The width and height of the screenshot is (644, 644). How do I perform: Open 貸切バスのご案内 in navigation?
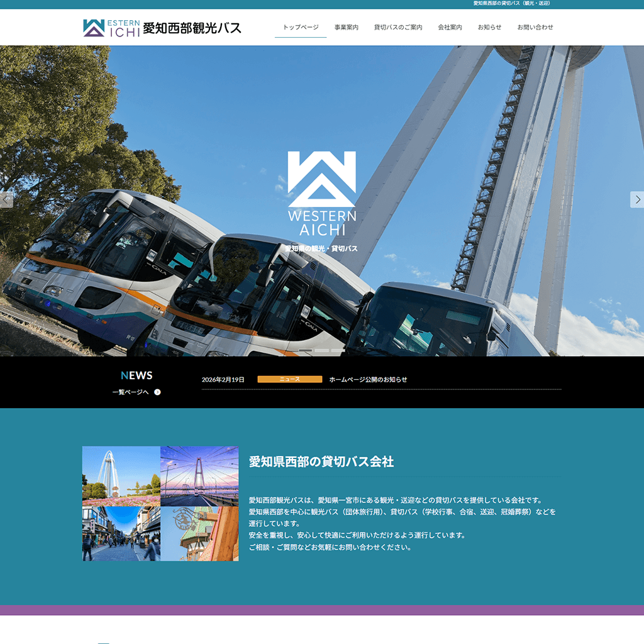[398, 28]
